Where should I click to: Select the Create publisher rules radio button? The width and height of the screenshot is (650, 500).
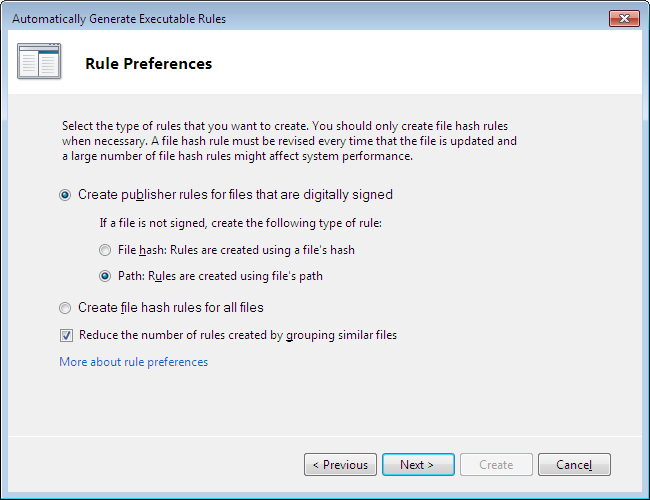point(66,195)
